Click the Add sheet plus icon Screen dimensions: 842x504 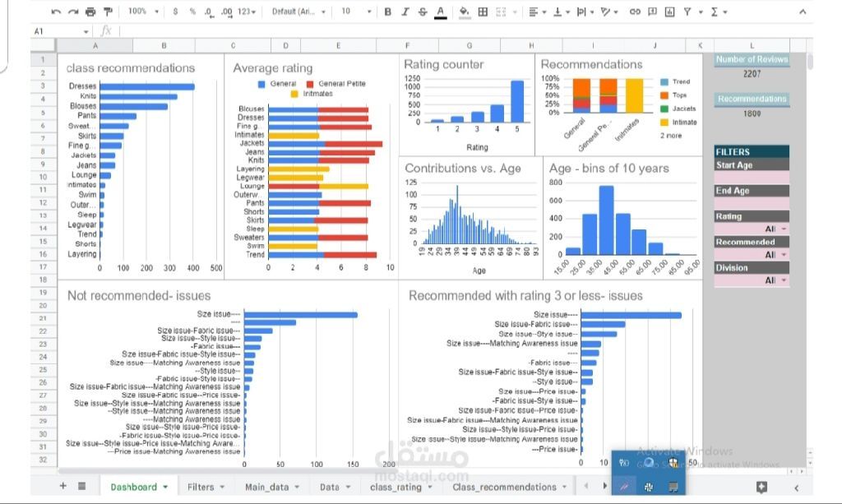point(63,486)
